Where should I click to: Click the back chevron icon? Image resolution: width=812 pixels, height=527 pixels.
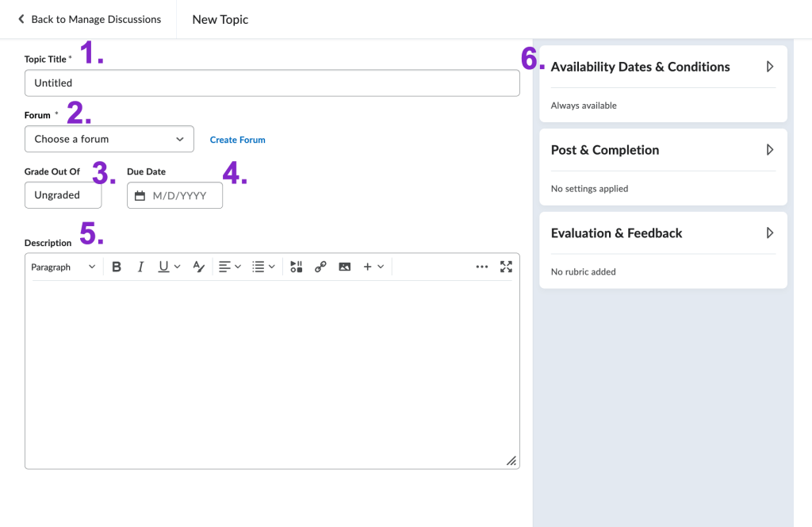pos(21,19)
